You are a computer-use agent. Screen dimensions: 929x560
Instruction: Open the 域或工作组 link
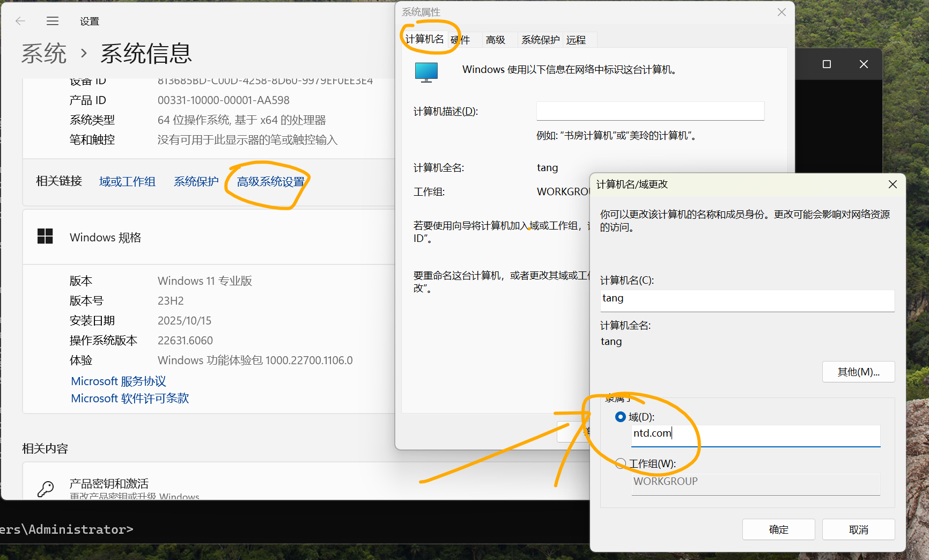pyautogui.click(x=127, y=182)
